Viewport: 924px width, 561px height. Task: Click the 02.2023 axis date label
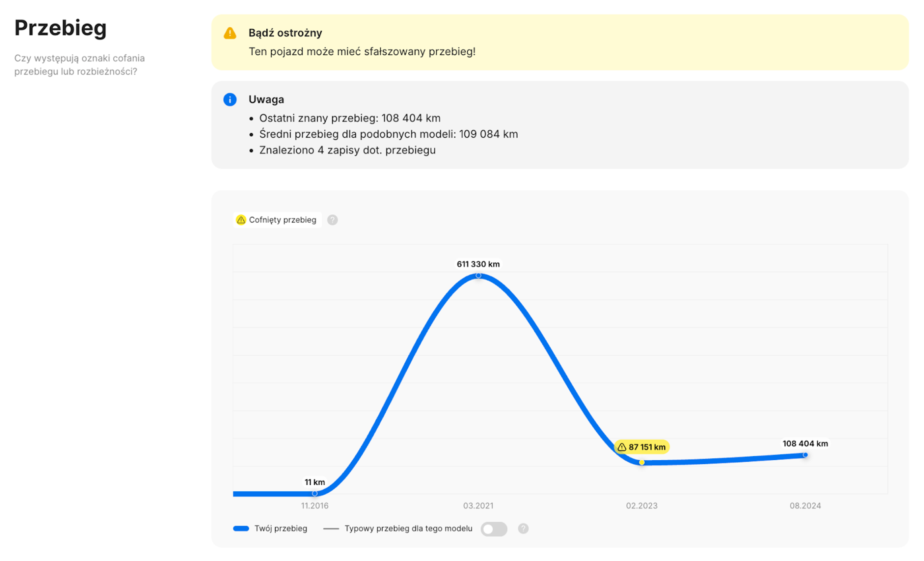(x=642, y=506)
